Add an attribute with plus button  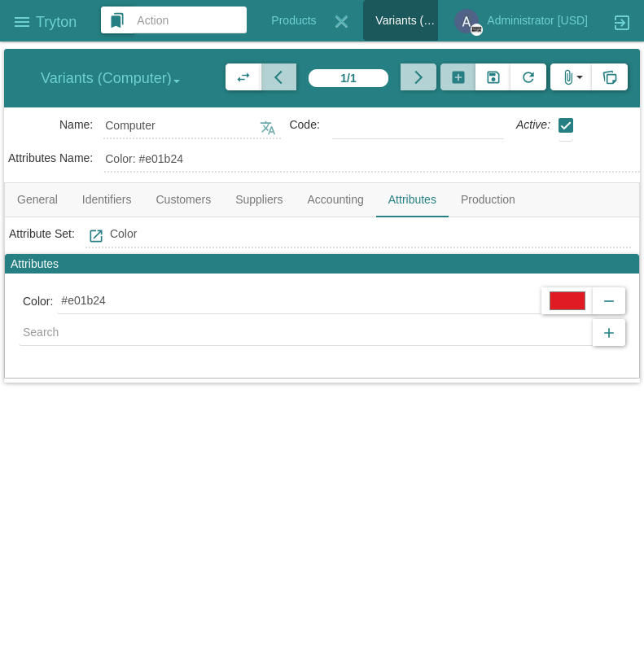[x=608, y=333]
